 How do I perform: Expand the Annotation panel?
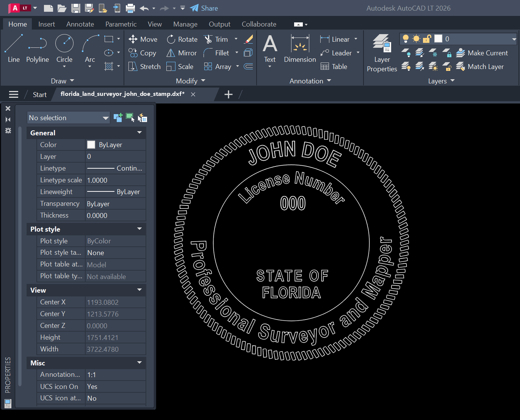(310, 81)
